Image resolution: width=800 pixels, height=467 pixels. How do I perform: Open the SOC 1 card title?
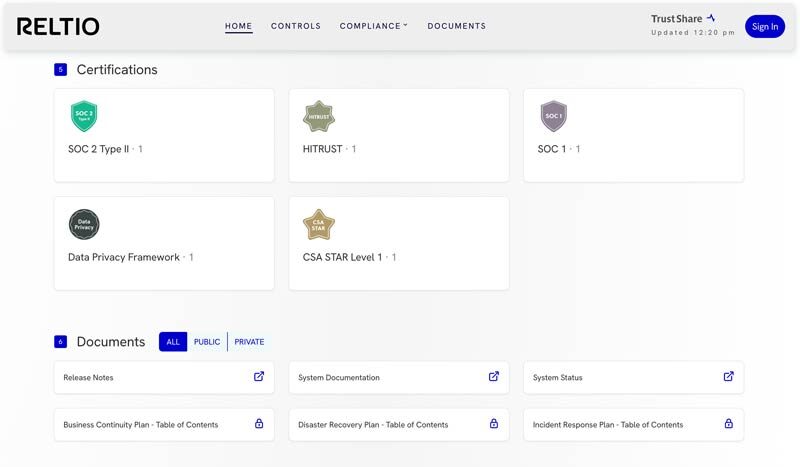[552, 149]
